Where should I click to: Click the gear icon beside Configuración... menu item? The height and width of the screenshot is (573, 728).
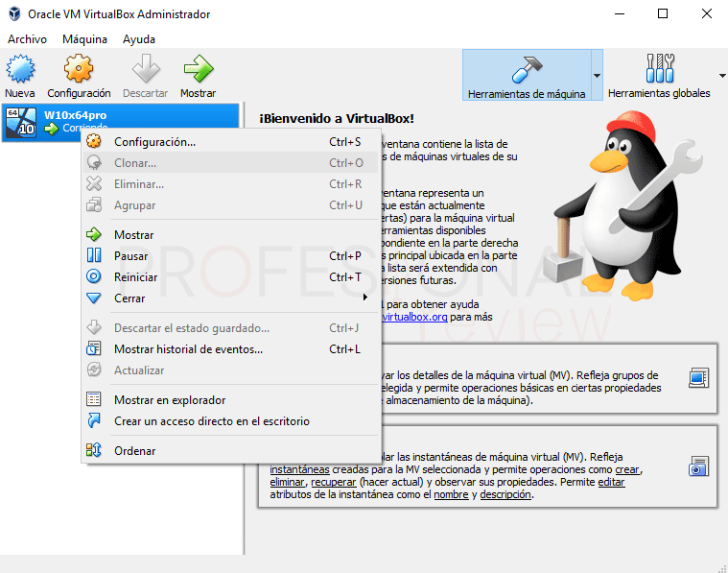(94, 141)
